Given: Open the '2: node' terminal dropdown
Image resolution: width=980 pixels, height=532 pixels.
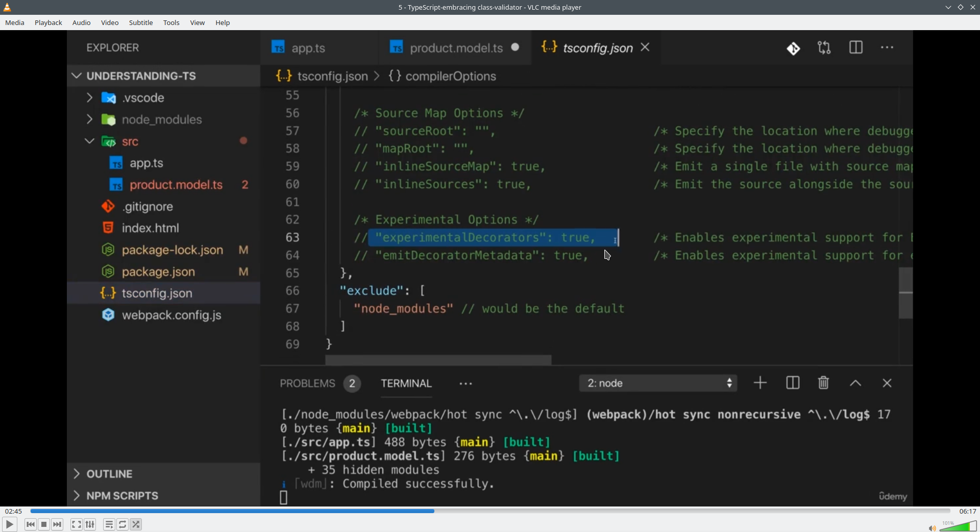Looking at the screenshot, I should [x=658, y=383].
